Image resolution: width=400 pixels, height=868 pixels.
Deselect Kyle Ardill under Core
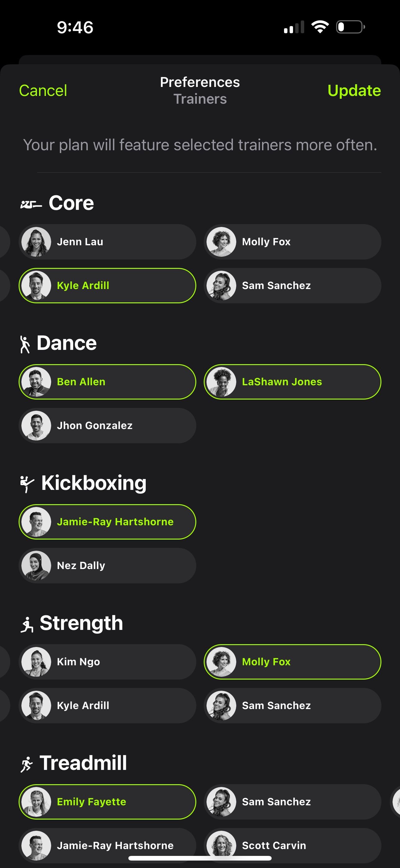[x=108, y=285]
